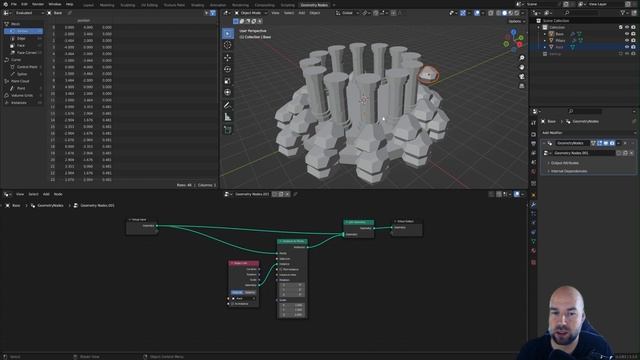Viewport: 640px width, 360px height.
Task: Open the outliner filter funnel
Action: (623, 13)
